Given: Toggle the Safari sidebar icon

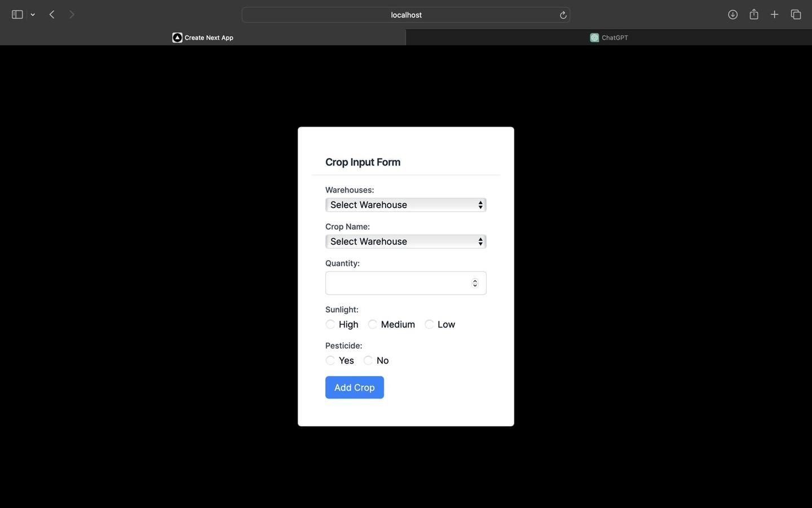Looking at the screenshot, I should (x=17, y=15).
